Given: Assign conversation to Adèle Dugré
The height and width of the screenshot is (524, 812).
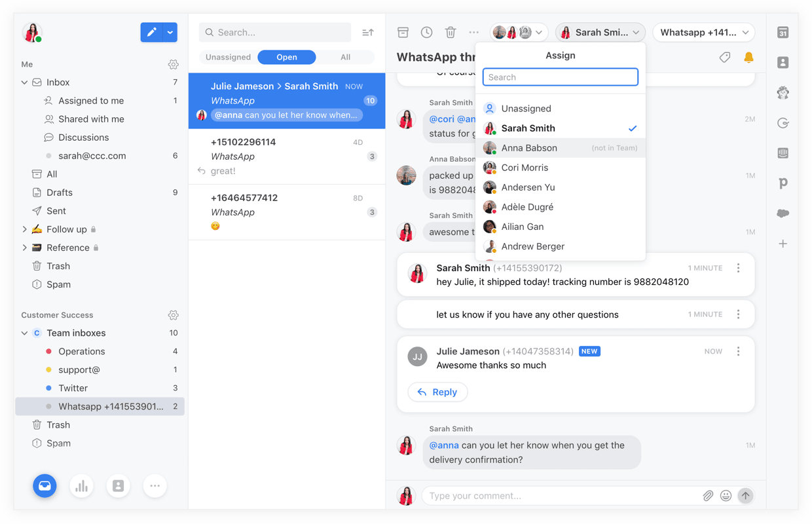Looking at the screenshot, I should 561,207.
